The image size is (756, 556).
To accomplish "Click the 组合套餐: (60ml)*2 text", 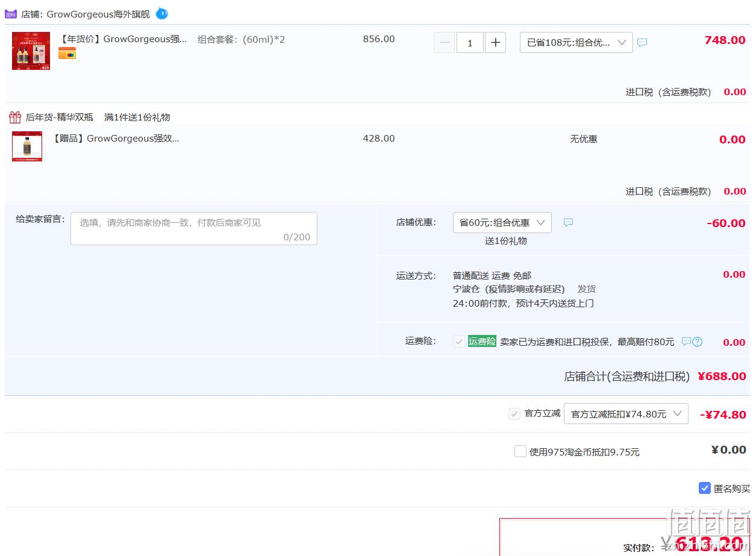I will click(x=242, y=40).
